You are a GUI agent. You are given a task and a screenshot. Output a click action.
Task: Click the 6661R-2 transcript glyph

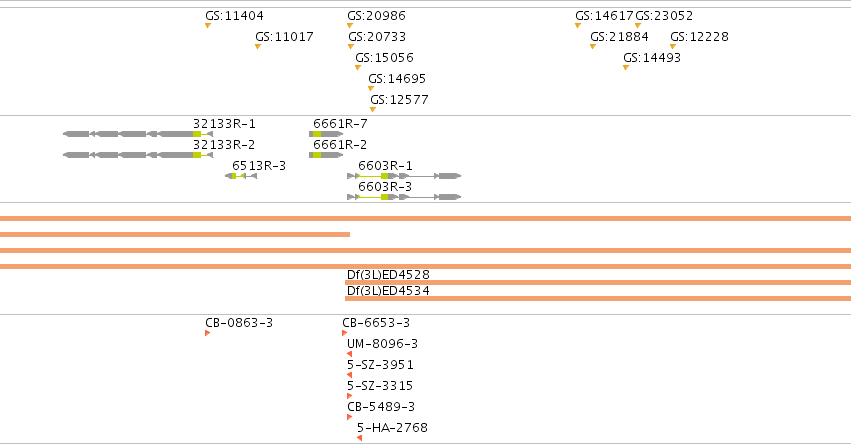pos(326,155)
